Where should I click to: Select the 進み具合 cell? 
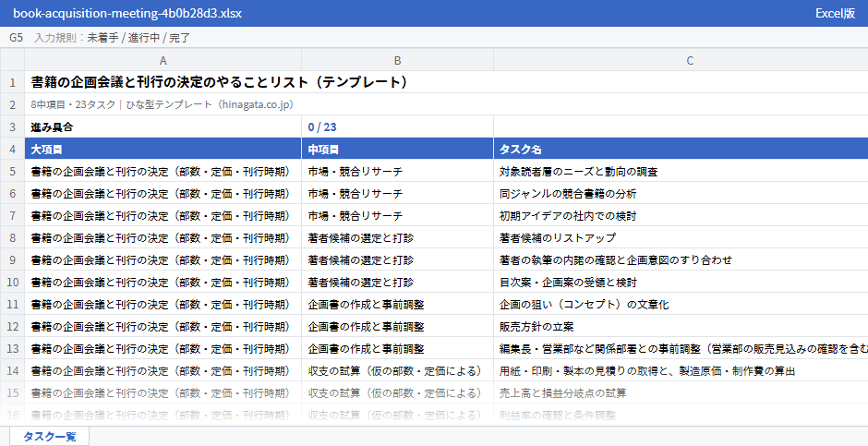click(x=163, y=127)
